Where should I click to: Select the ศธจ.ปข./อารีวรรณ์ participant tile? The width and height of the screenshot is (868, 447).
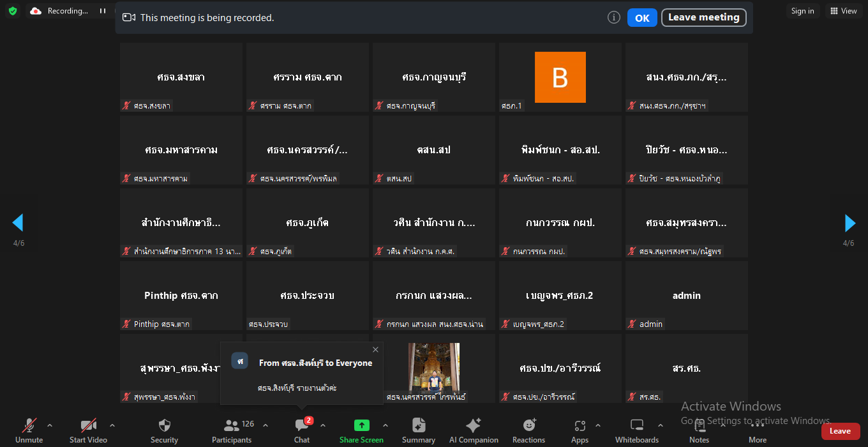click(x=560, y=368)
